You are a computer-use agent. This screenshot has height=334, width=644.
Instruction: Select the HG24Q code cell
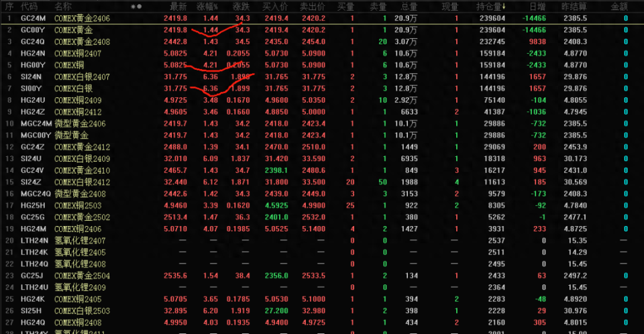pyautogui.click(x=33, y=323)
